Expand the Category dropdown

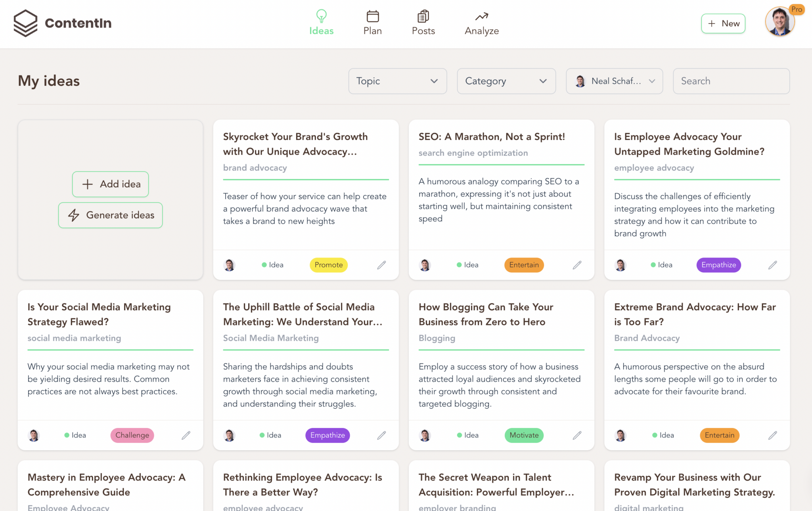[506, 81]
